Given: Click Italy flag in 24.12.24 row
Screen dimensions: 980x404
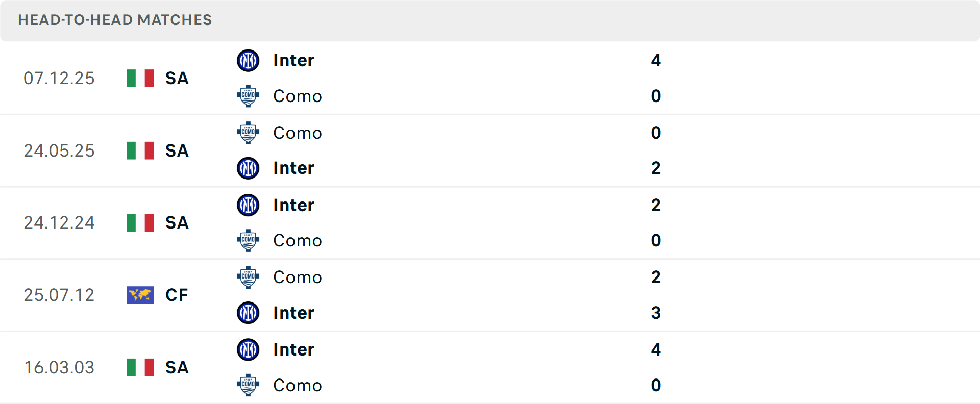Looking at the screenshot, I should click(140, 223).
